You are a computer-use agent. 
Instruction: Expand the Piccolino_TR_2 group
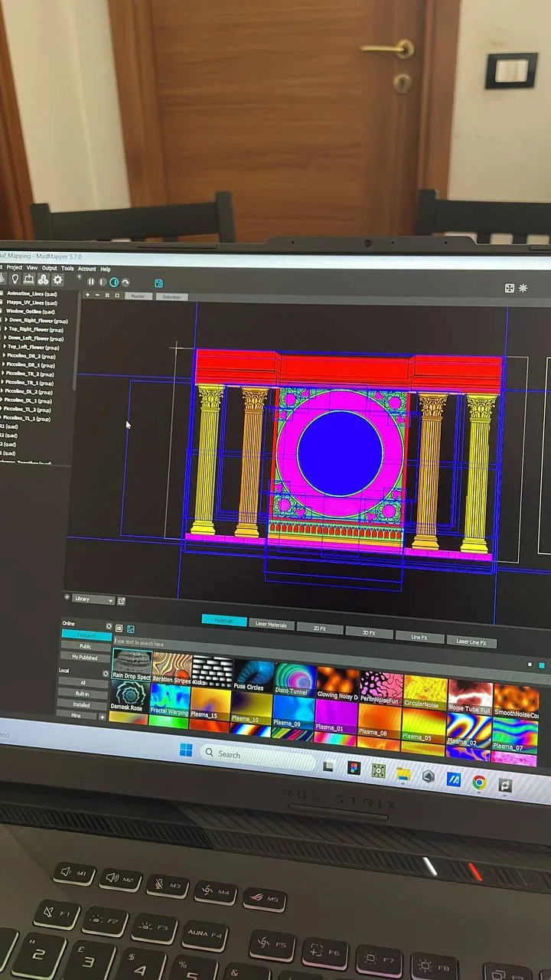tap(3, 374)
